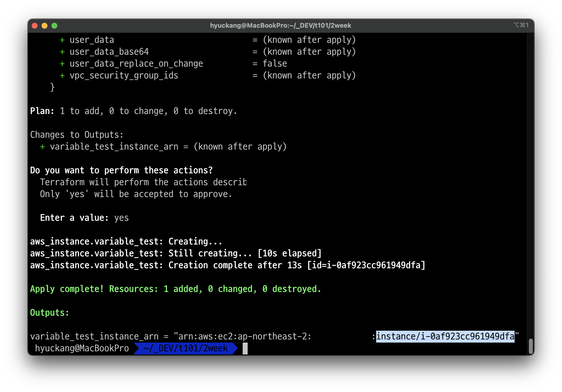Click the blue ~/_DEV/t101/2week prompt segment
The image size is (562, 392).
pyautogui.click(x=185, y=348)
